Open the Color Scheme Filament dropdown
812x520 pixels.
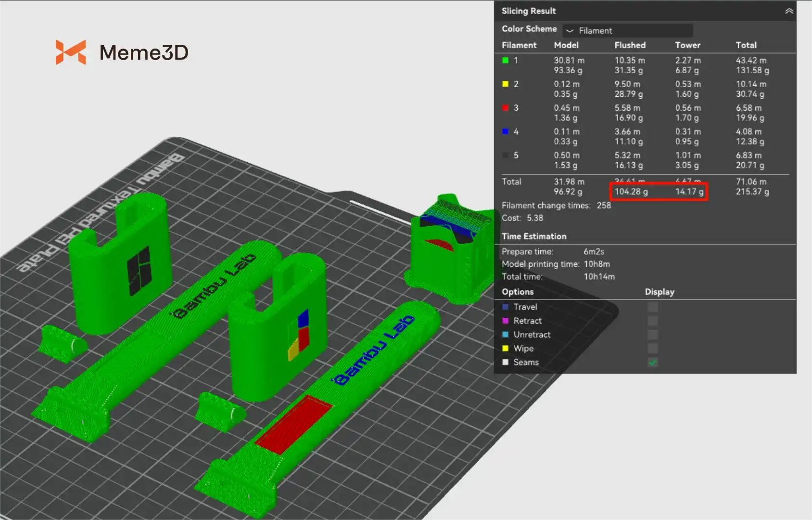(x=628, y=30)
